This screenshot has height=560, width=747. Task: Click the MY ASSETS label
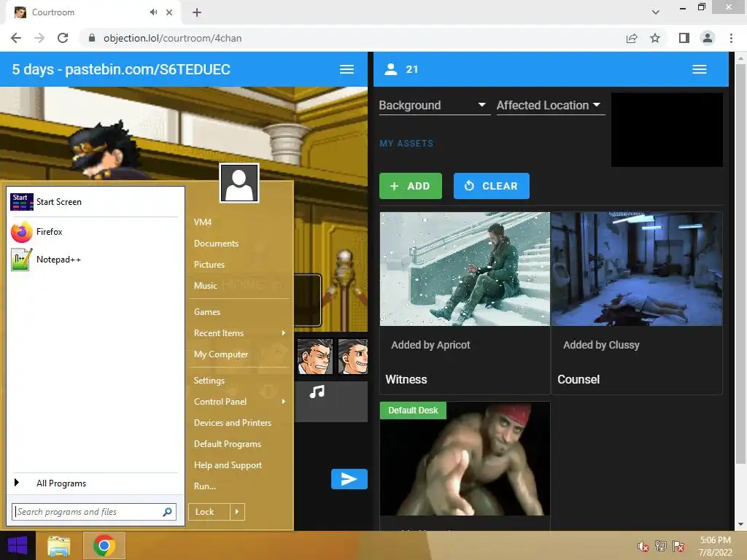click(x=406, y=144)
